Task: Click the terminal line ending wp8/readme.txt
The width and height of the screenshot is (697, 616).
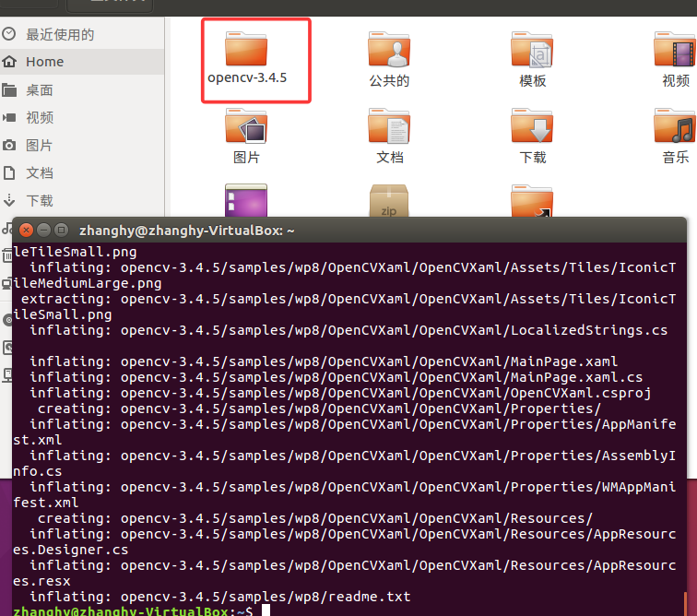Action: point(220,597)
